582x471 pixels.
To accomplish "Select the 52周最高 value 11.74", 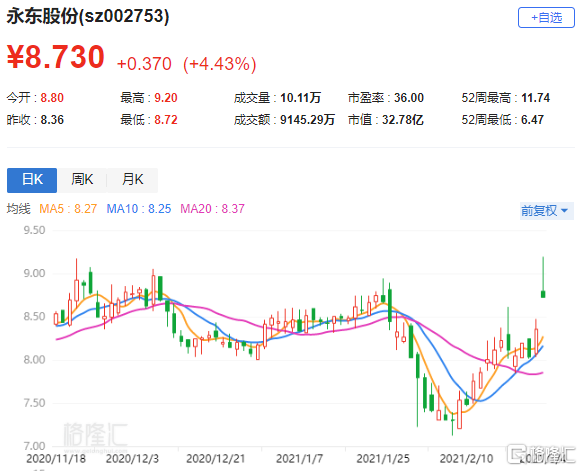I will point(535,98).
